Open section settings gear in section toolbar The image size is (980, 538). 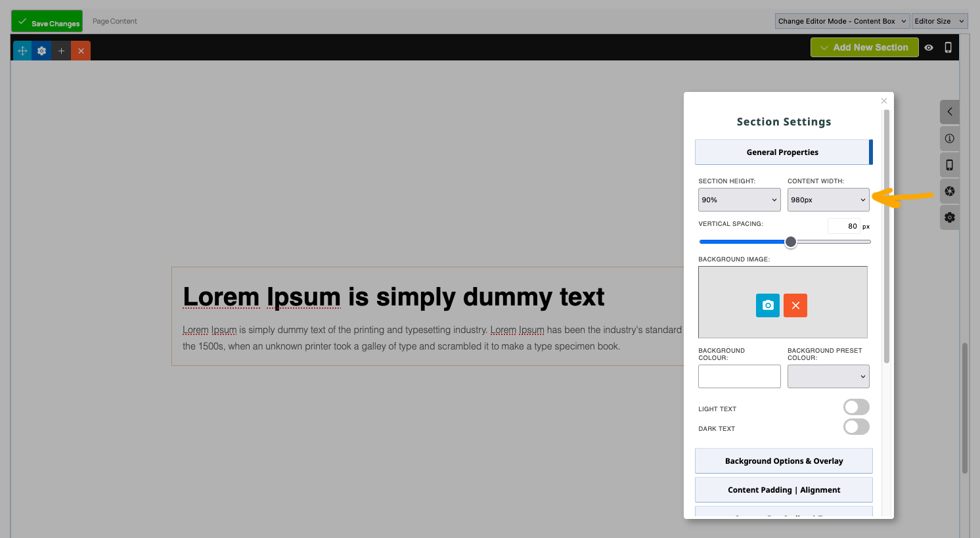[42, 51]
